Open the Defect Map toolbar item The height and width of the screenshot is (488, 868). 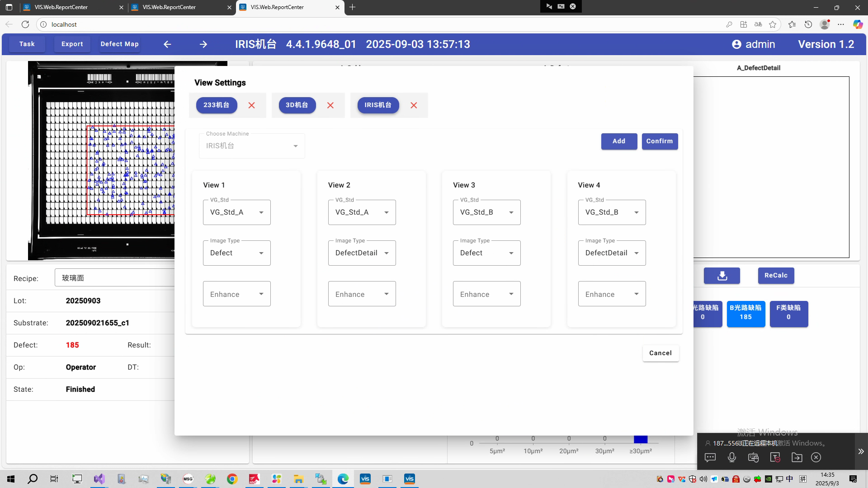(119, 44)
